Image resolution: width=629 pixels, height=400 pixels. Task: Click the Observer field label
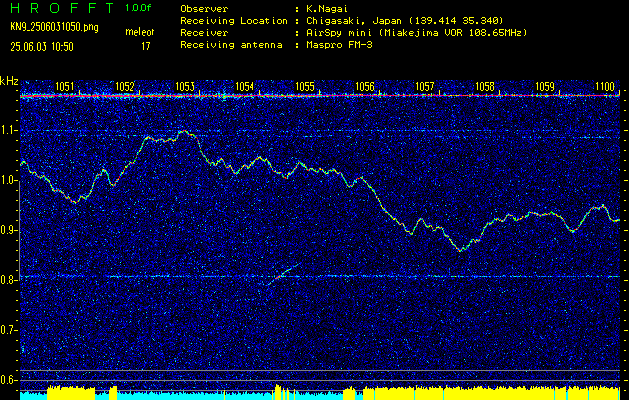pyautogui.click(x=204, y=9)
